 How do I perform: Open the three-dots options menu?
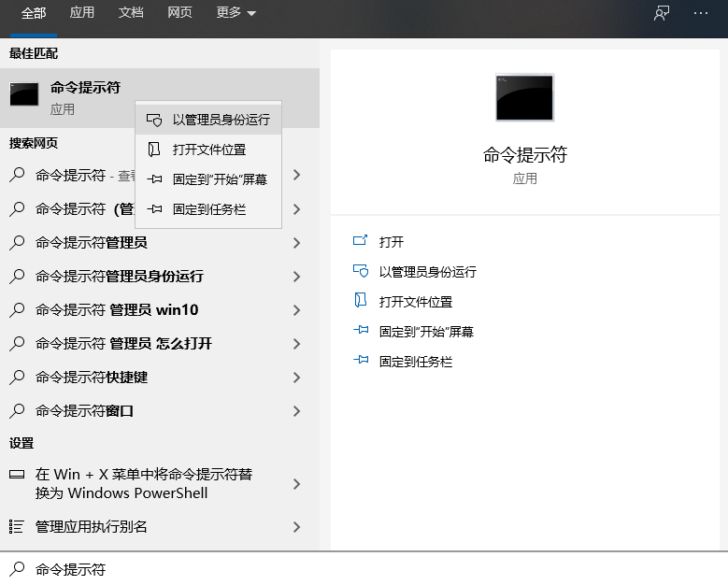pos(701,13)
